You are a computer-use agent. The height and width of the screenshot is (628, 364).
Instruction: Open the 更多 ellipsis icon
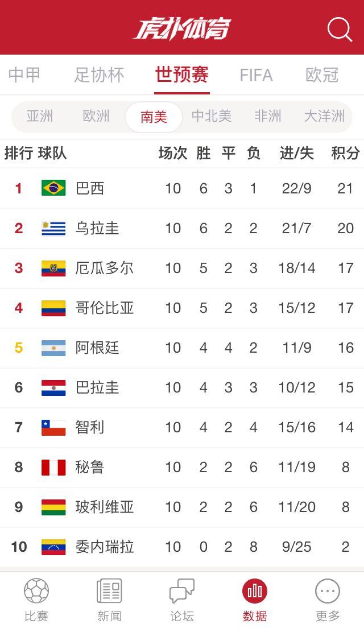(328, 591)
